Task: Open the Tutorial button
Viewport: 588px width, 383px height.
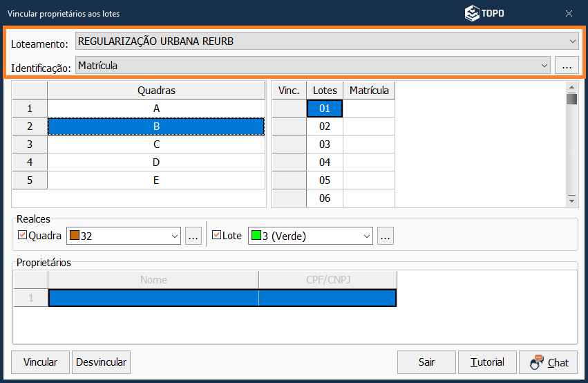Action: [487, 362]
